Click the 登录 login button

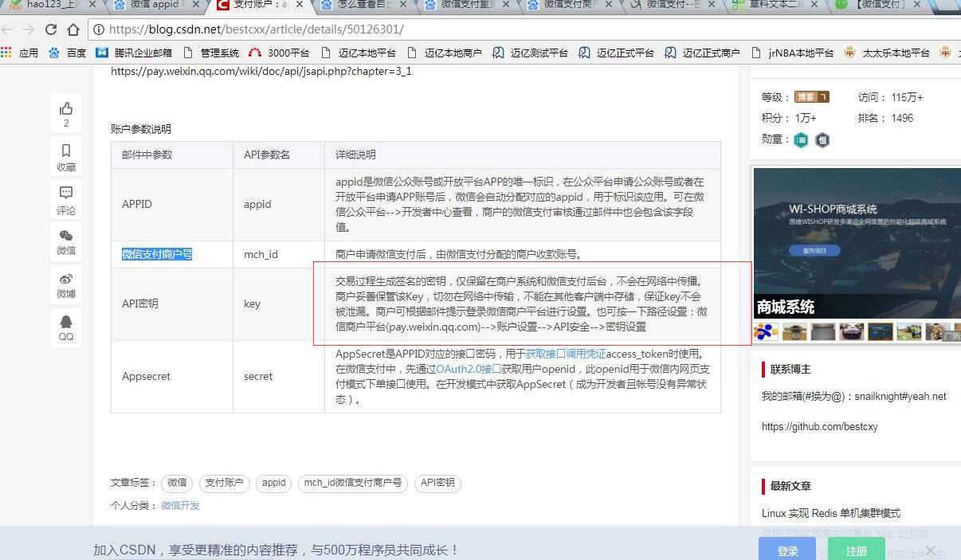[x=787, y=550]
